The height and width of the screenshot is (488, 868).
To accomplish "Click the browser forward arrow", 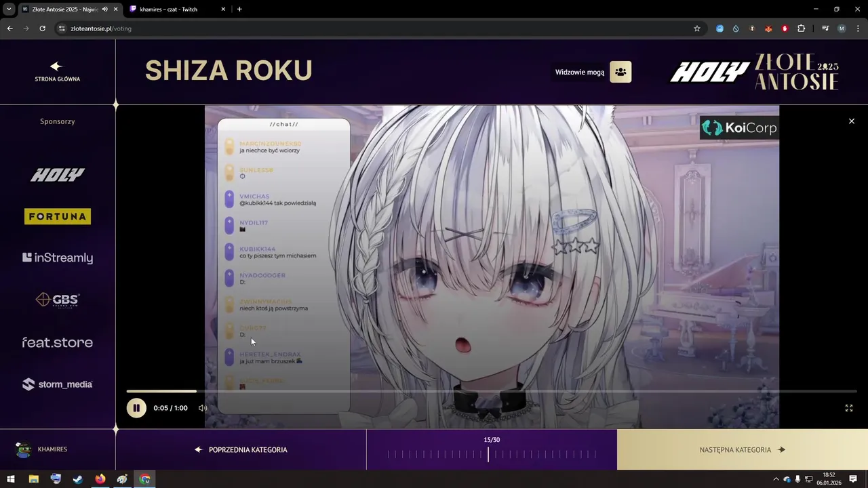I will tap(26, 28).
